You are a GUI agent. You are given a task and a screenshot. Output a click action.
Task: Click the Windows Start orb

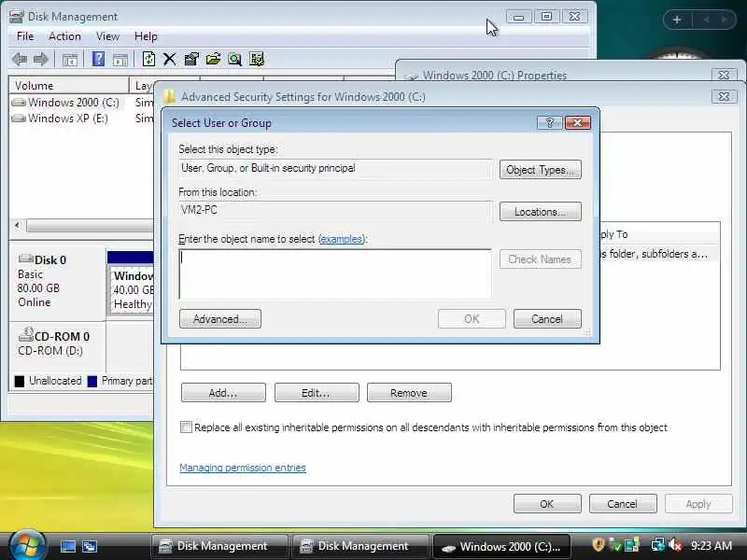[28, 546]
